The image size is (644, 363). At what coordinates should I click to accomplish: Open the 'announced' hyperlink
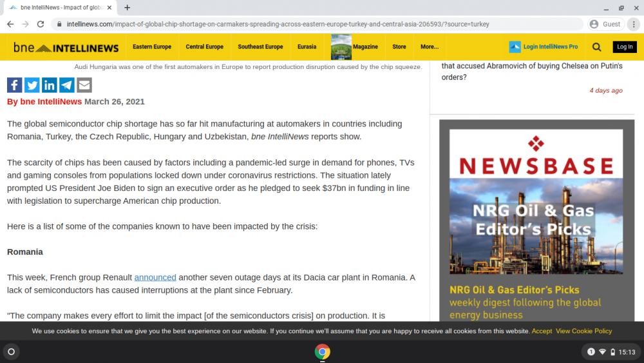tap(155, 277)
